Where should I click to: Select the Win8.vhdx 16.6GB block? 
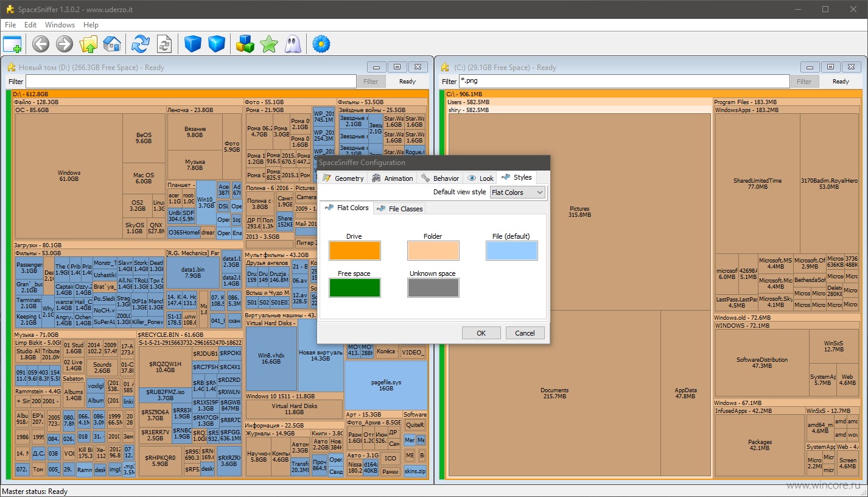[x=271, y=359]
